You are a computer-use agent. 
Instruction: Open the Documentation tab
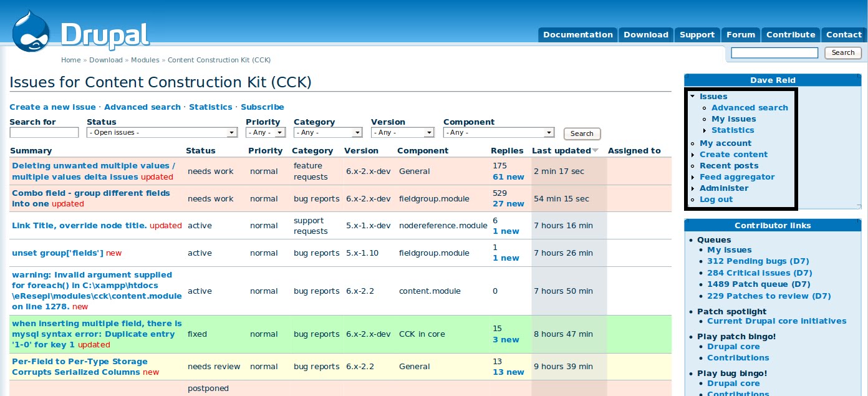point(578,35)
